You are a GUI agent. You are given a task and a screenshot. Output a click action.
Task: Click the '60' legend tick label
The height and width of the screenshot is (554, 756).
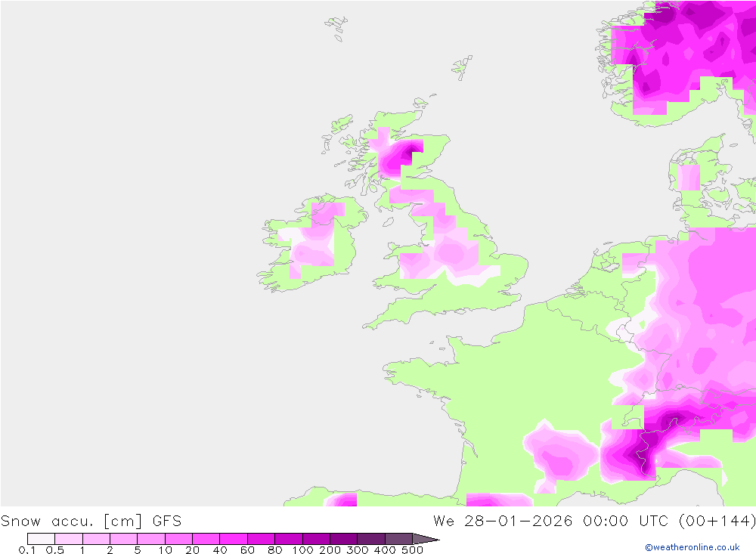tap(247, 550)
